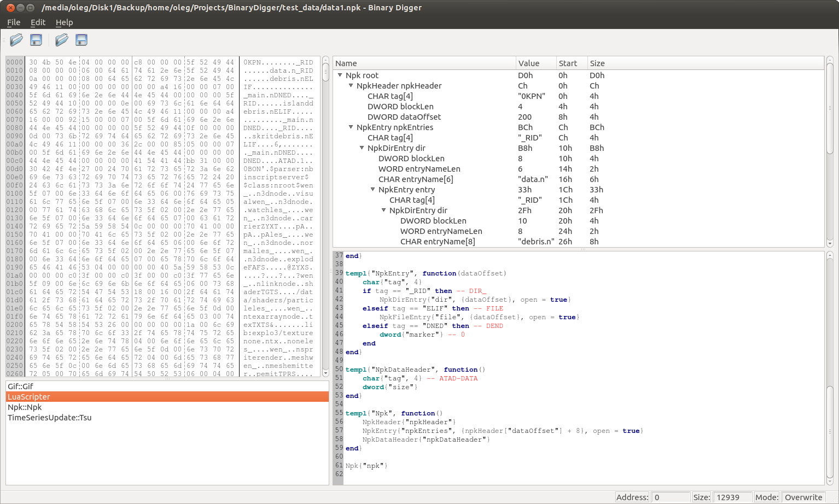Image resolution: width=839 pixels, height=504 pixels.
Task: Click script line 39 templ NpkEntry
Action: tap(426, 273)
